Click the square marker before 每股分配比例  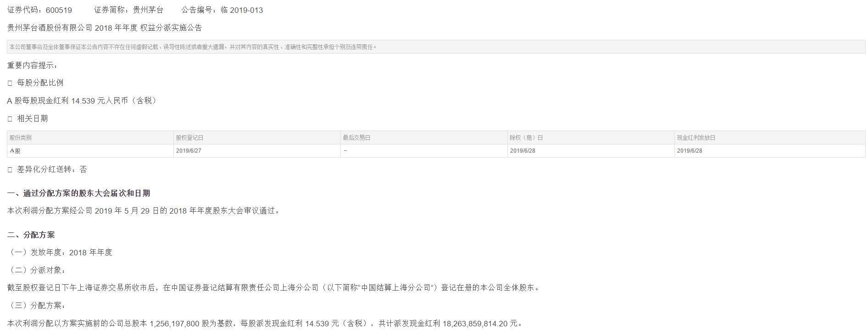coord(10,83)
